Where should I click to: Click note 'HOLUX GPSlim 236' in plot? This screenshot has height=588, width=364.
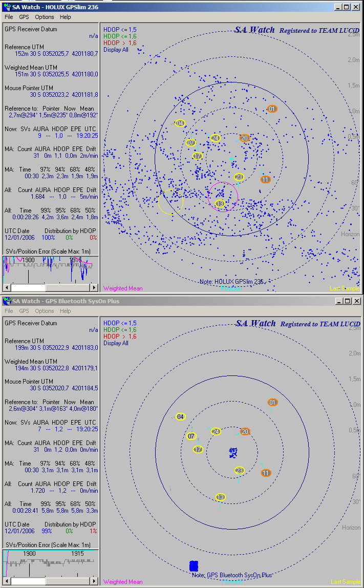click(231, 282)
